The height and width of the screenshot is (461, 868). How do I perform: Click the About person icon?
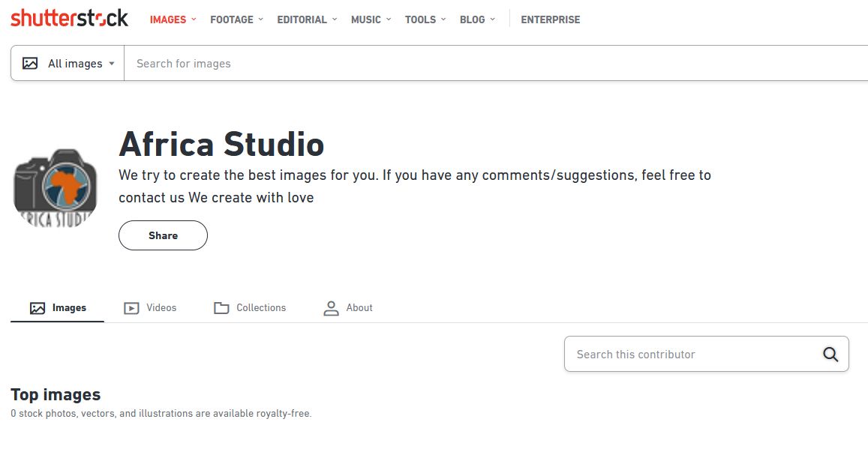point(331,308)
